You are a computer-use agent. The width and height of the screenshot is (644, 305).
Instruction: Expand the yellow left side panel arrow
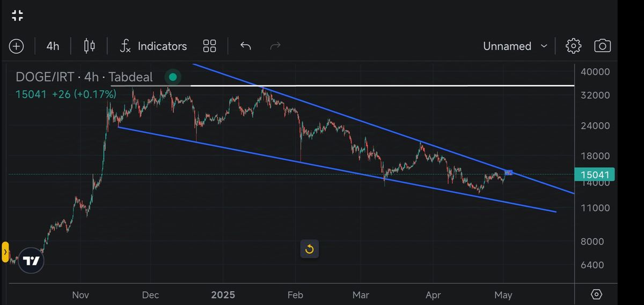pos(5,251)
